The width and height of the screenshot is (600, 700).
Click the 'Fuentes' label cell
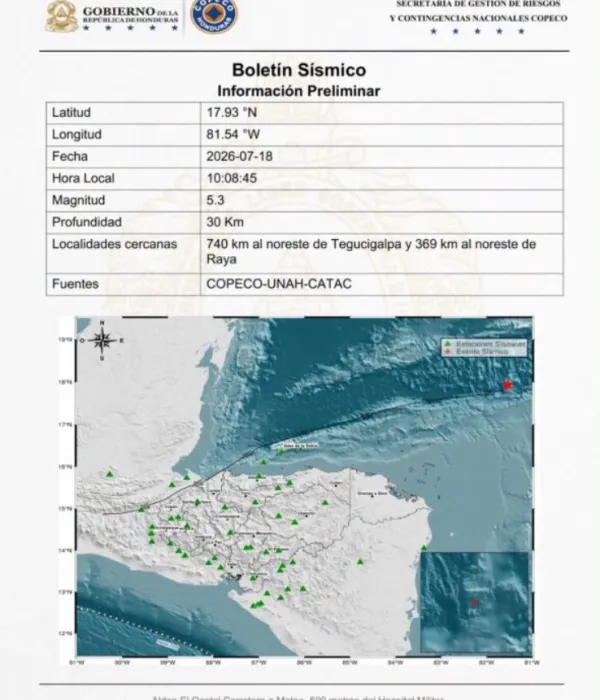coord(123,284)
